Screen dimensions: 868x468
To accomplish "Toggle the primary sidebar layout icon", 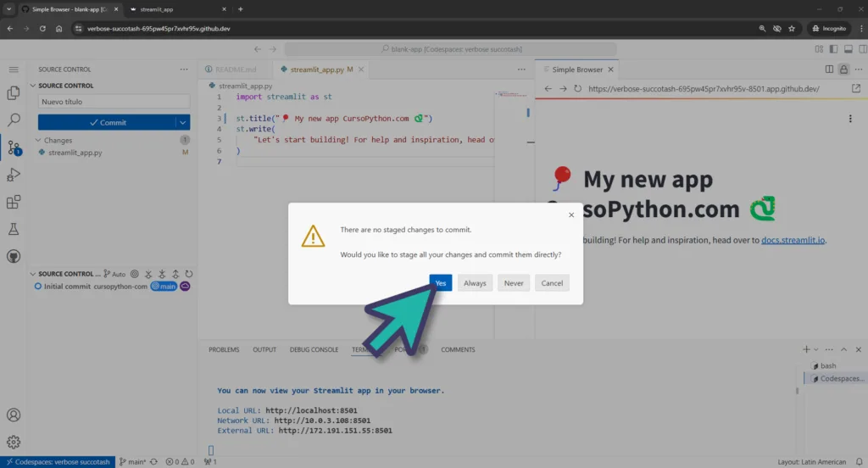I will pos(834,48).
